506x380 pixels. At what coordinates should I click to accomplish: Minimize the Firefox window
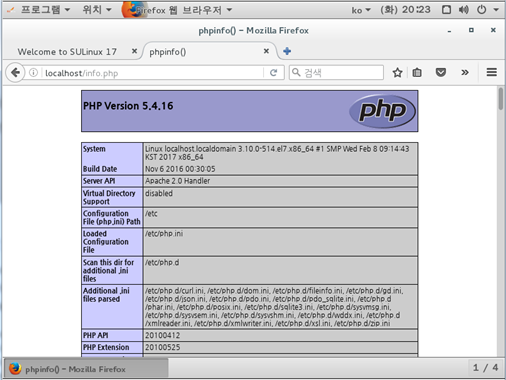[x=449, y=31]
